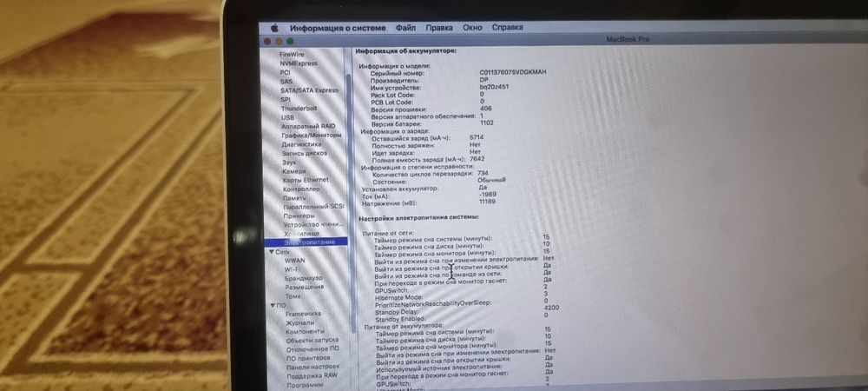
Task: Select Размещения under Сеть
Action: pyautogui.click(x=305, y=287)
